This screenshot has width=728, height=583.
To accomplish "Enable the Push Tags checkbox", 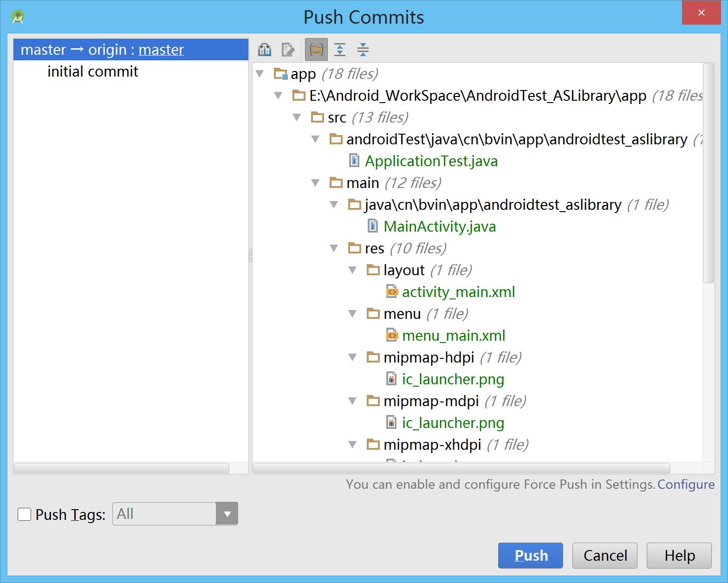I will click(x=24, y=514).
